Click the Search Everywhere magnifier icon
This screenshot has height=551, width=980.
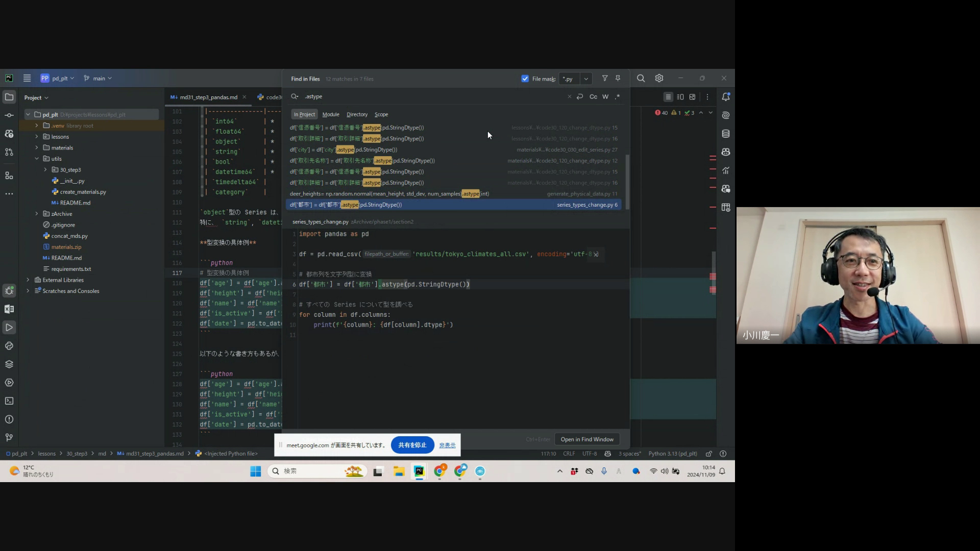(x=641, y=79)
